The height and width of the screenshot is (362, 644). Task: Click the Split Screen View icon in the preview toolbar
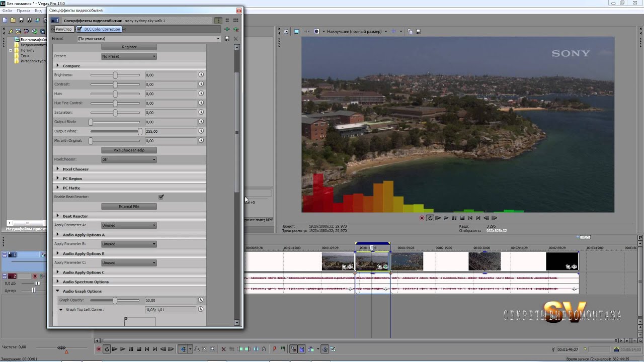tap(316, 31)
